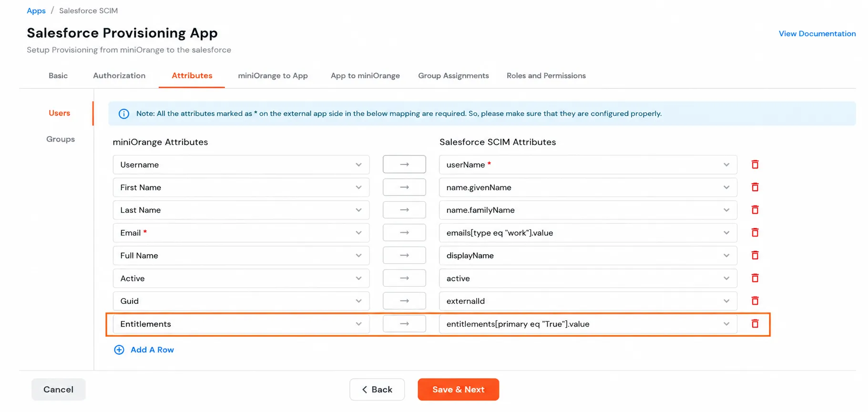
Task: Open the Guid attribute dropdown
Action: [x=241, y=301]
